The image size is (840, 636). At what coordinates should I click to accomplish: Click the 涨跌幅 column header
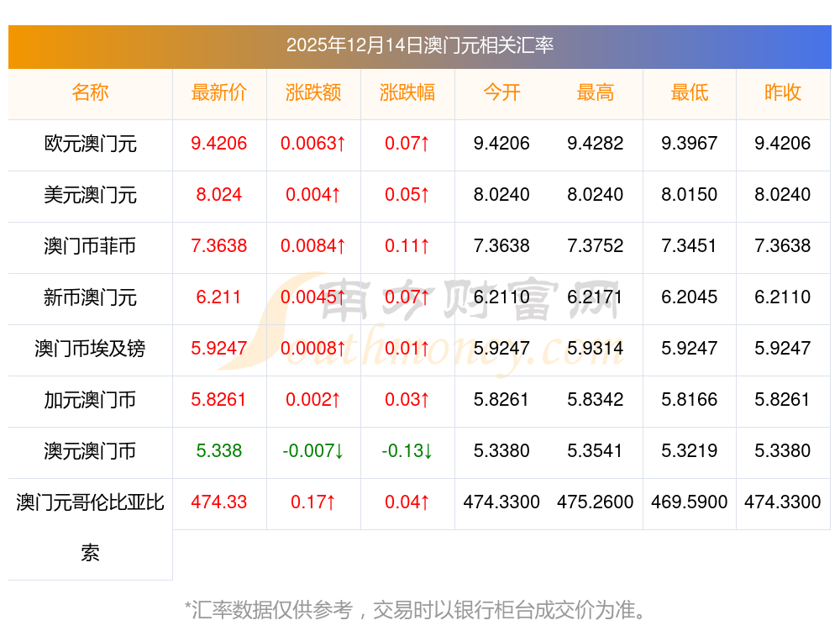tap(407, 92)
